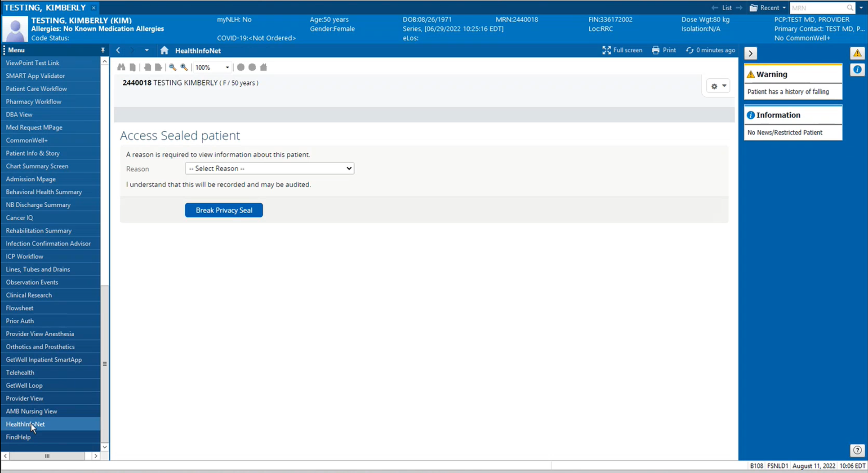Click the home icon beside HealthInfoNet title
The width and height of the screenshot is (868, 473).
tap(164, 51)
